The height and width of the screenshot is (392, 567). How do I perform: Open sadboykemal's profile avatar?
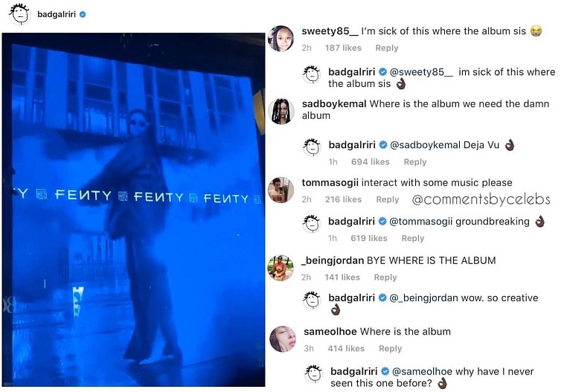click(x=281, y=111)
